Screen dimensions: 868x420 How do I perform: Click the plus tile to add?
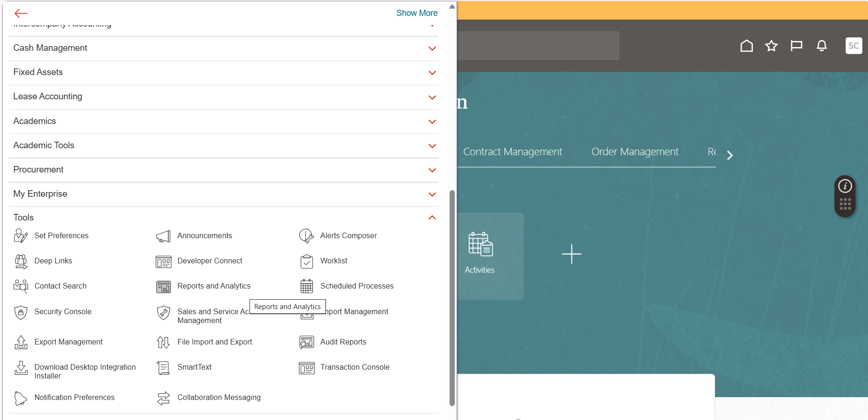[571, 254]
